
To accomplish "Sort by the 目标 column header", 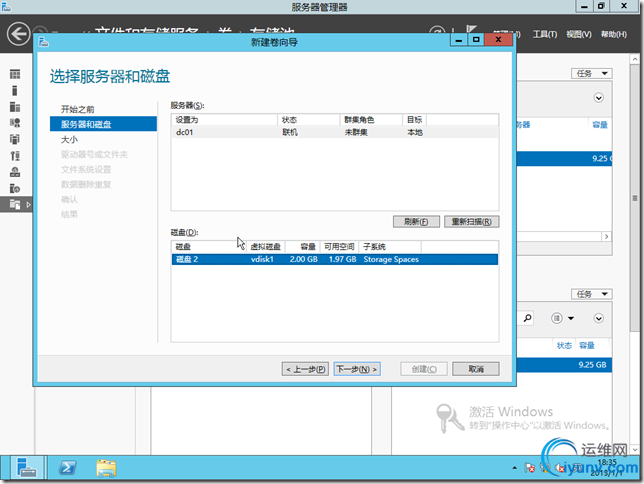I will [414, 120].
